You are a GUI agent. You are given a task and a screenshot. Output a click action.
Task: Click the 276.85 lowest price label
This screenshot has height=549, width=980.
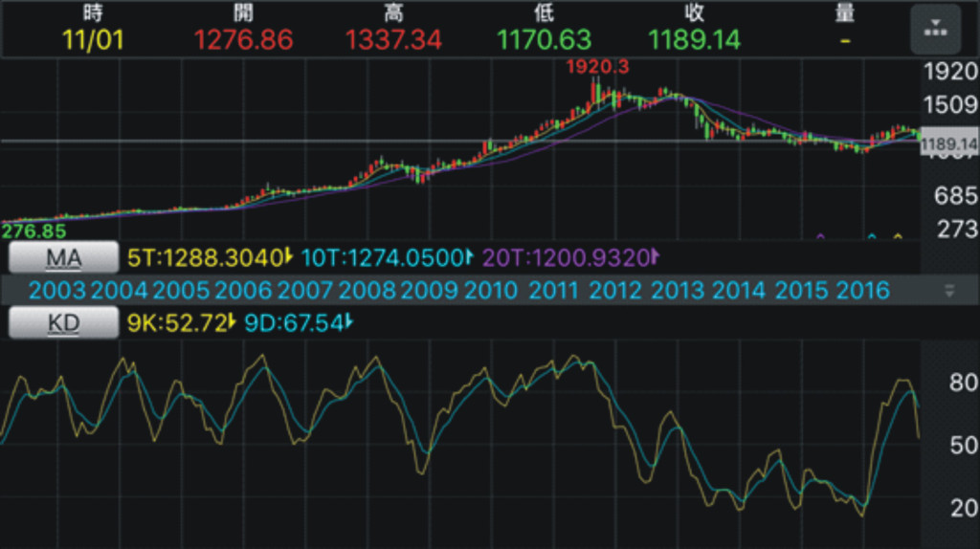pyautogui.click(x=33, y=231)
